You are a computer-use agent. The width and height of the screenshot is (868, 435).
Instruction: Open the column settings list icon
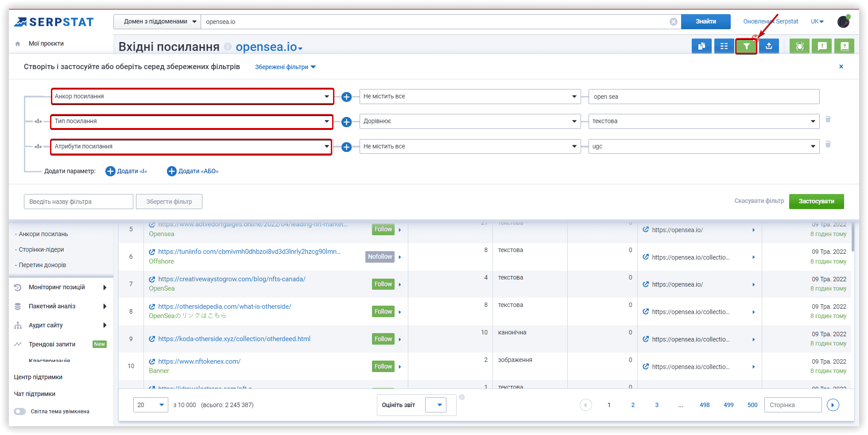pos(724,46)
